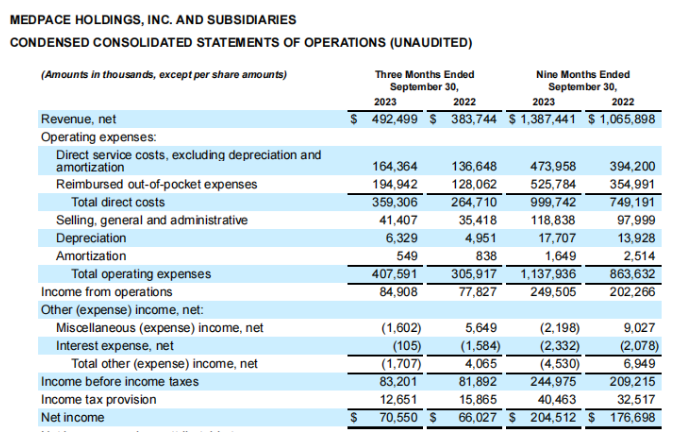This screenshot has width=679, height=442.
Task: Select reimbursed expenses value 354,991
Action: click(x=632, y=184)
